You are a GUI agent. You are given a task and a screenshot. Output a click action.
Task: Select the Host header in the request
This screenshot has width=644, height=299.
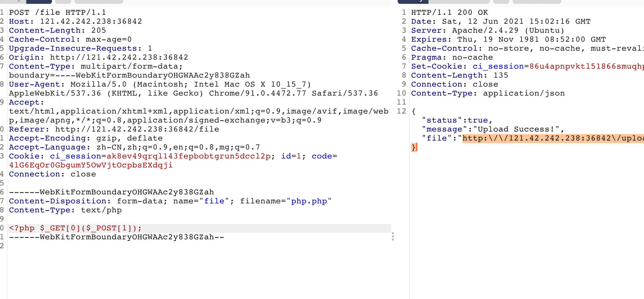coord(75,21)
